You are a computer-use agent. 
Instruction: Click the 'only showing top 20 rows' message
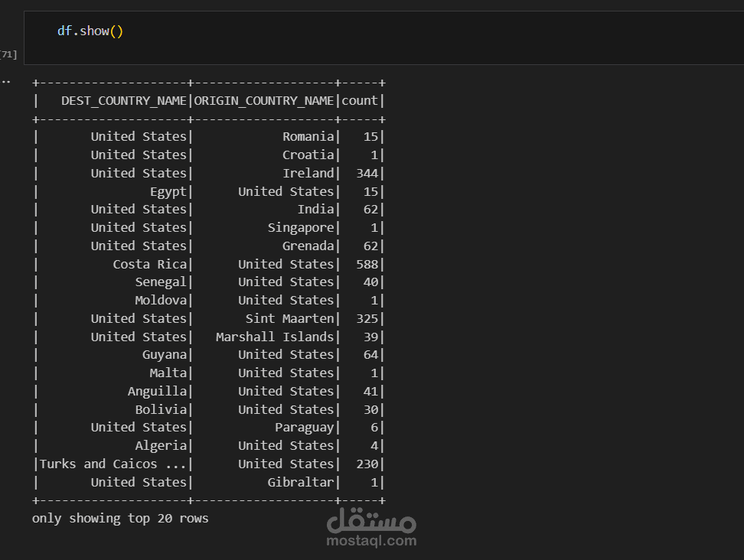coord(119,518)
